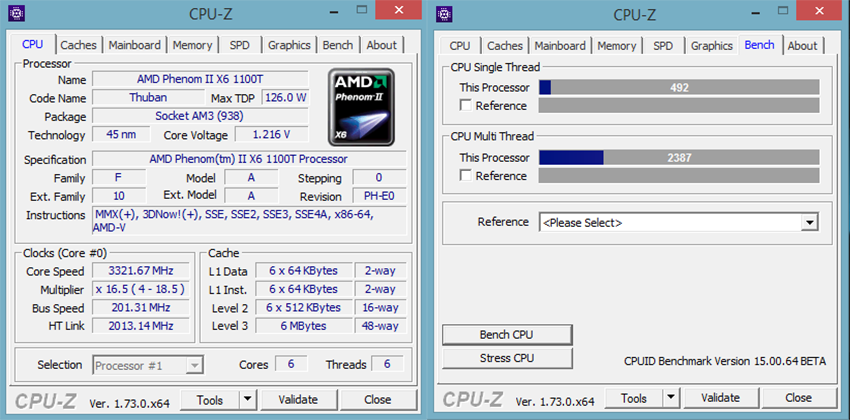This screenshot has width=850, height=420.
Task: Click Multi Thread This Processor bar showing 2387
Action: click(679, 158)
